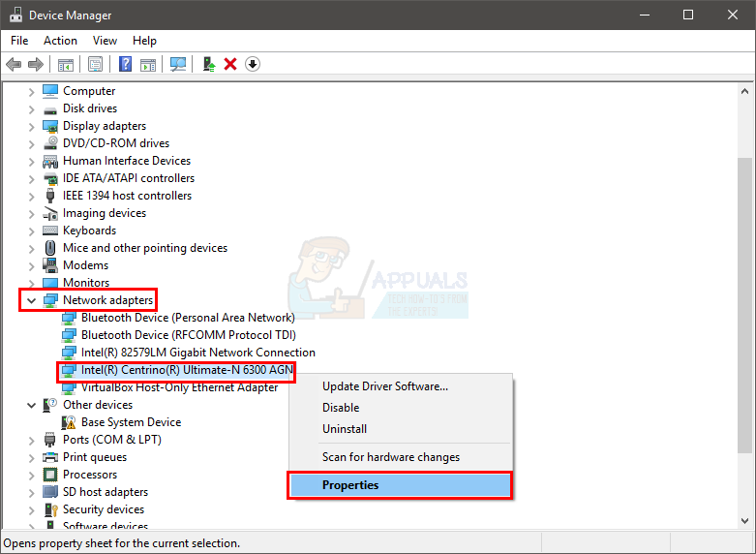Click the Human Interface Devices icon
The image size is (756, 554).
(50, 161)
